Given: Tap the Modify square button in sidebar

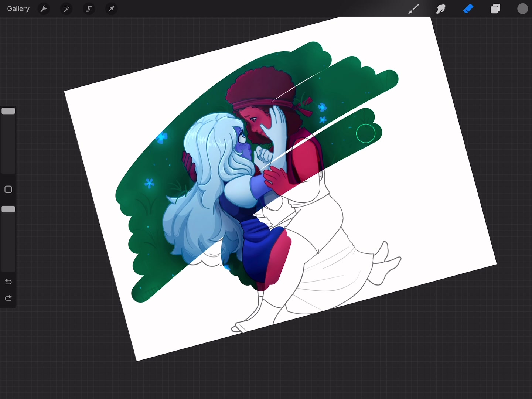Looking at the screenshot, I should coord(8,190).
